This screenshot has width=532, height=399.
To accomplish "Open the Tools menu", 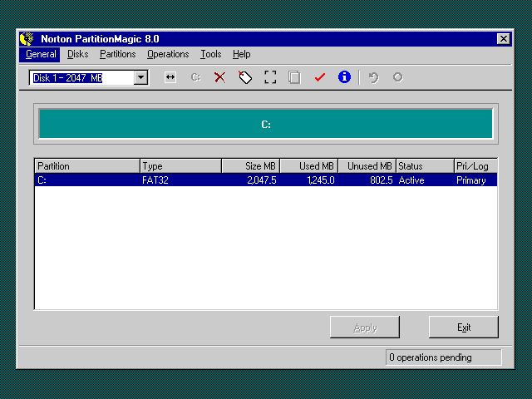I will pos(211,54).
